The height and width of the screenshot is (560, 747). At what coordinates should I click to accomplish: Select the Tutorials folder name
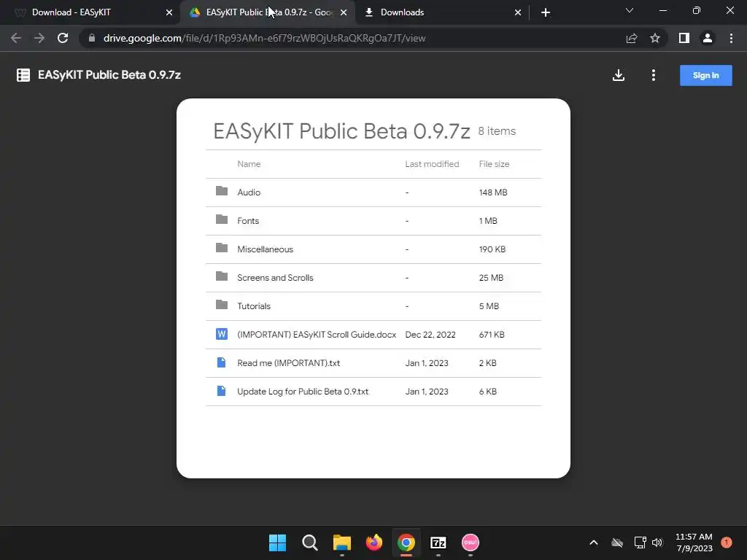point(254,306)
